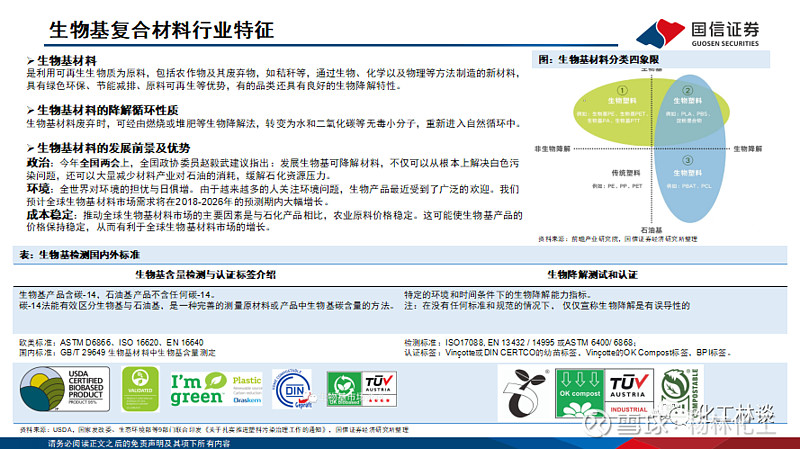Click the GUOSEN SECURITIES English text

click(725, 43)
